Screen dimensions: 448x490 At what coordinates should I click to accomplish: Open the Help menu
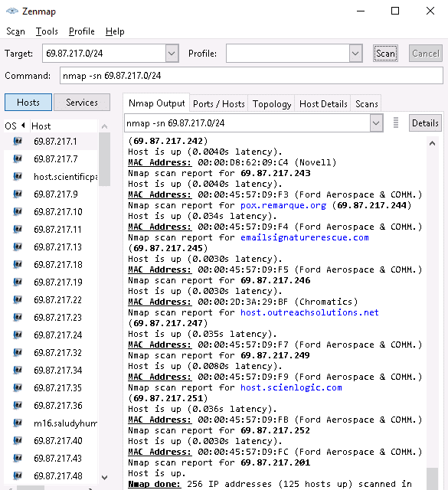tap(115, 31)
